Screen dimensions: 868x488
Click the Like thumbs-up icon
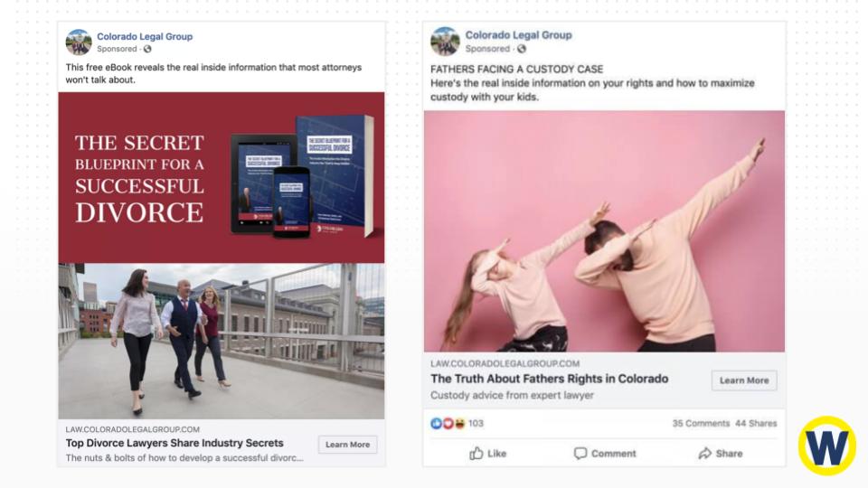(x=476, y=454)
